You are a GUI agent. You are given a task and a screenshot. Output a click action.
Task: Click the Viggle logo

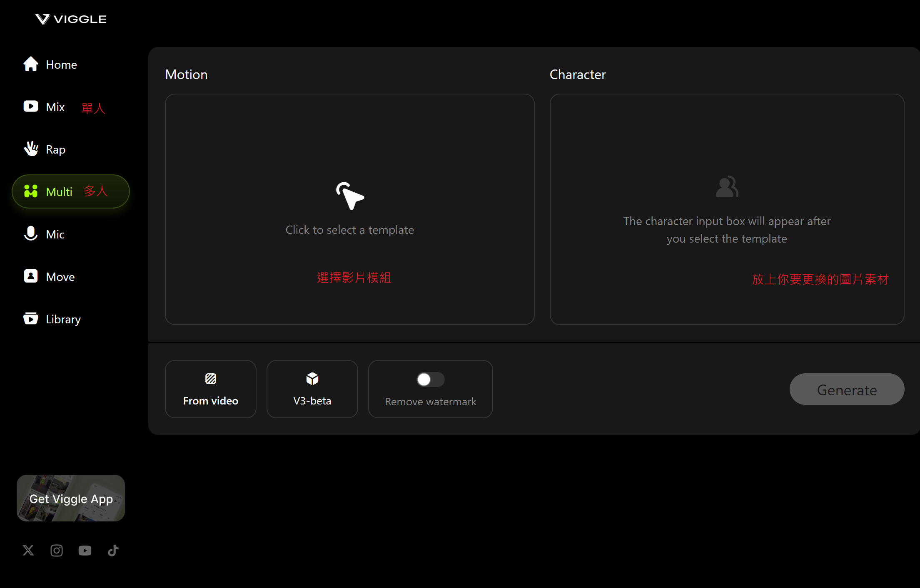tap(71, 19)
